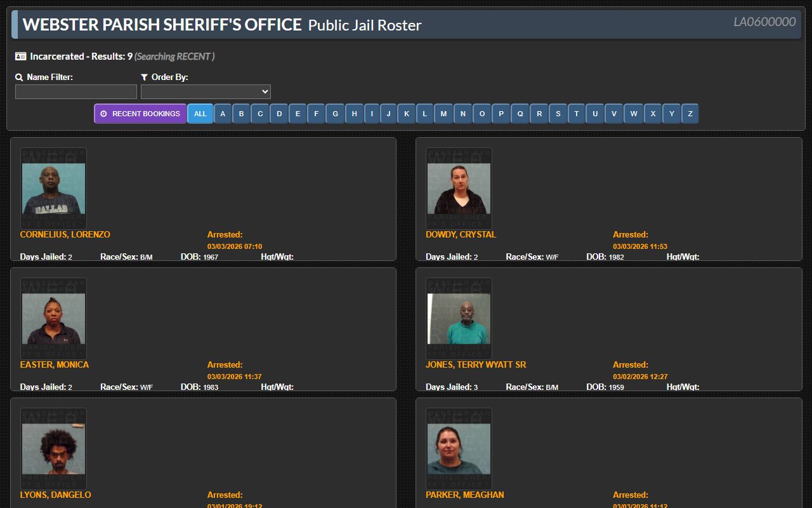Filter roster by letter Y
The image size is (812, 508).
[672, 114]
